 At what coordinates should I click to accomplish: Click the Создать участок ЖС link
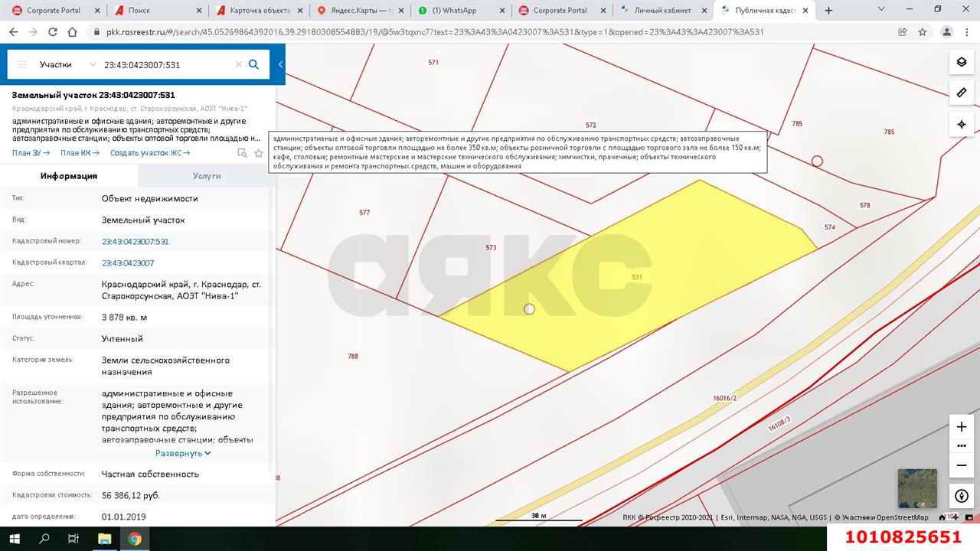click(150, 153)
